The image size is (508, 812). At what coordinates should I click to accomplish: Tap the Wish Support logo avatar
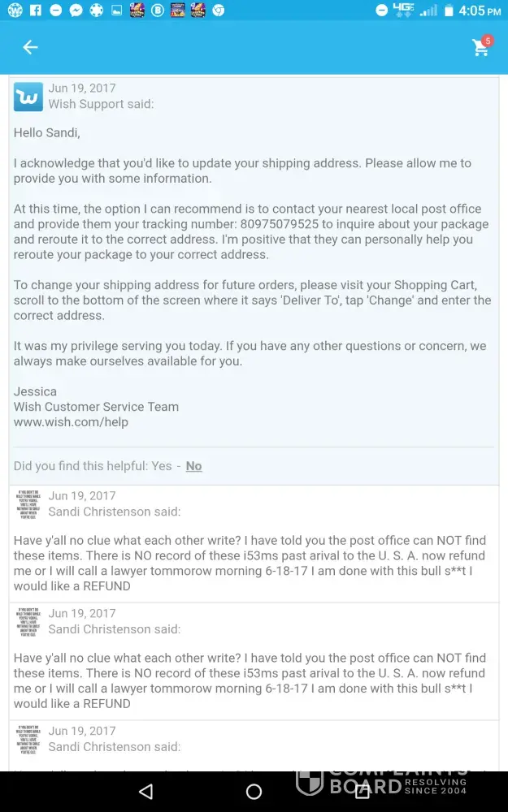tap(28, 97)
